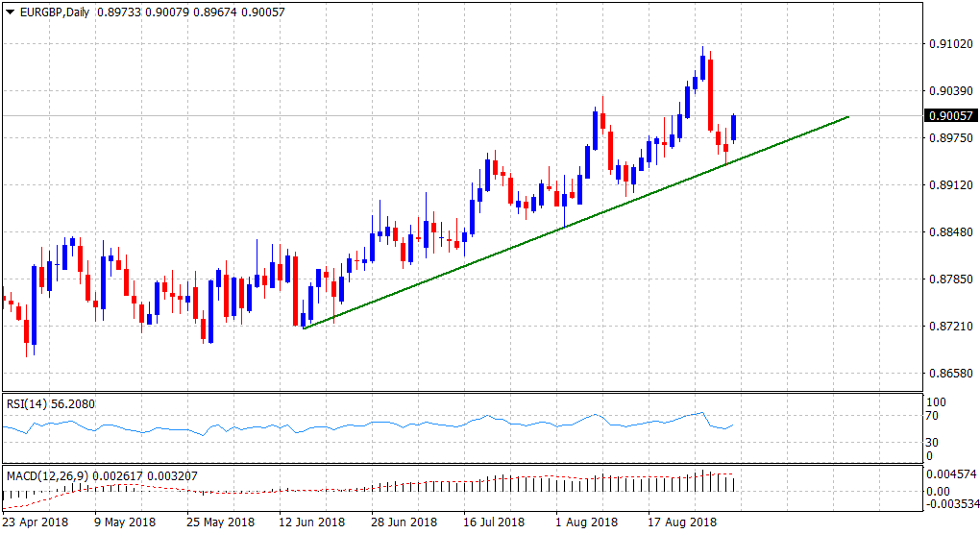Click the 23 Apr 2018 date label
The image size is (980, 534).
36,522
